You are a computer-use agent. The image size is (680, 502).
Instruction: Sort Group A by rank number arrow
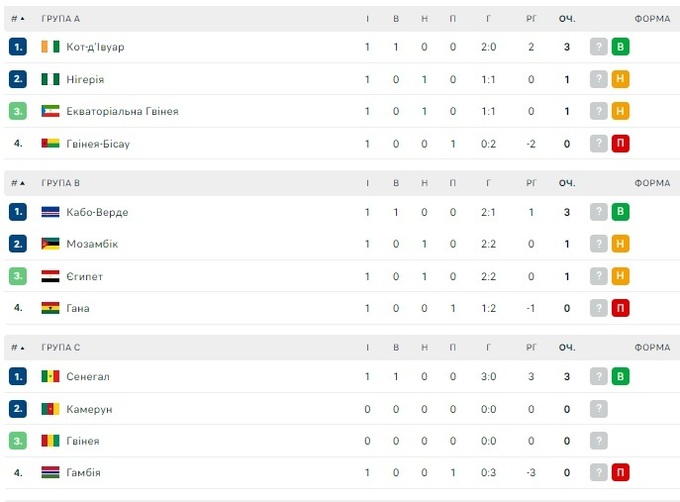coord(18,19)
